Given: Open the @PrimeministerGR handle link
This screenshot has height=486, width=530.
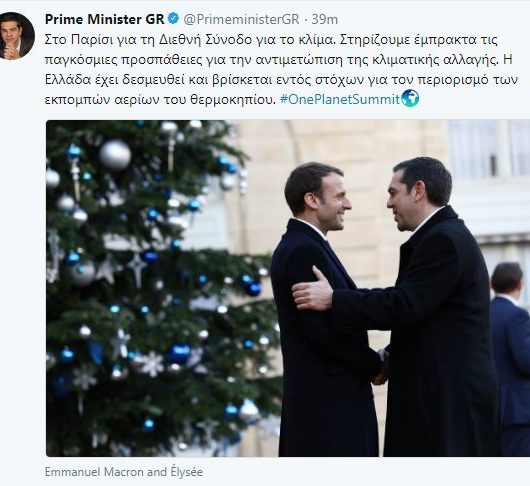Looking at the screenshot, I should pyautogui.click(x=241, y=19).
